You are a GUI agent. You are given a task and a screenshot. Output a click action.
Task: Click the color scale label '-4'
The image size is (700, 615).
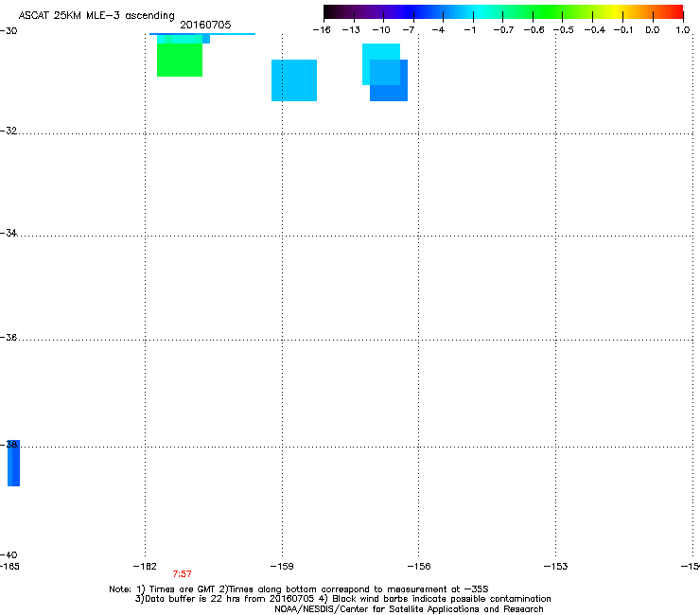[438, 30]
